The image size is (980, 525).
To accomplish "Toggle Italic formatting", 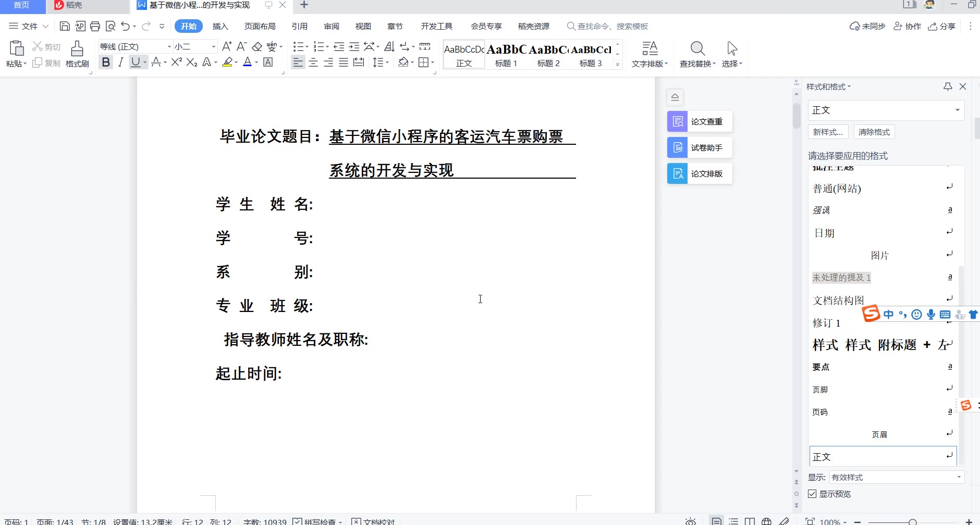I will (x=120, y=63).
